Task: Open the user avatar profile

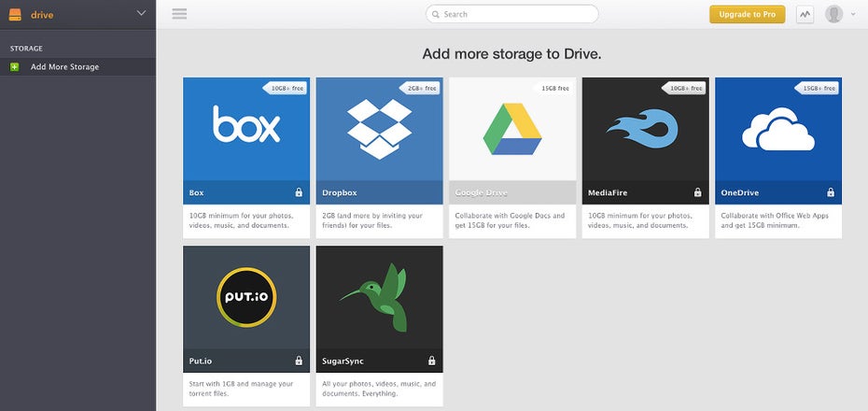Action: click(x=833, y=14)
